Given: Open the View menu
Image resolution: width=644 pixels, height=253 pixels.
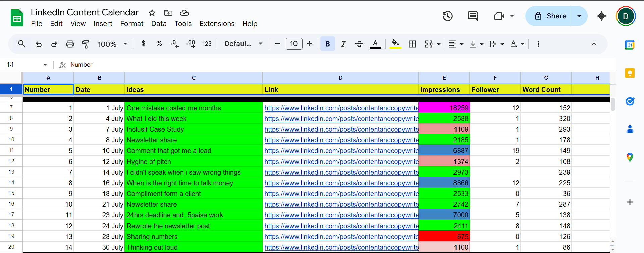Looking at the screenshot, I should click(x=78, y=24).
